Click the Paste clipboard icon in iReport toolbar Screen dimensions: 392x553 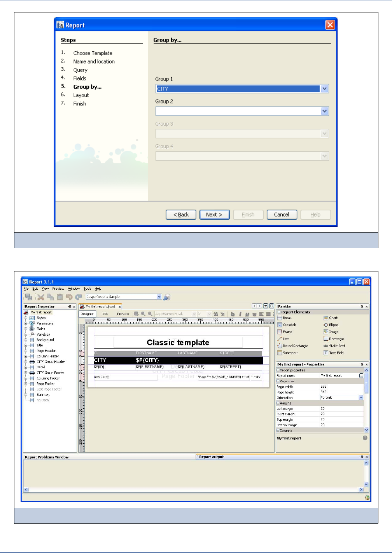coord(60,297)
